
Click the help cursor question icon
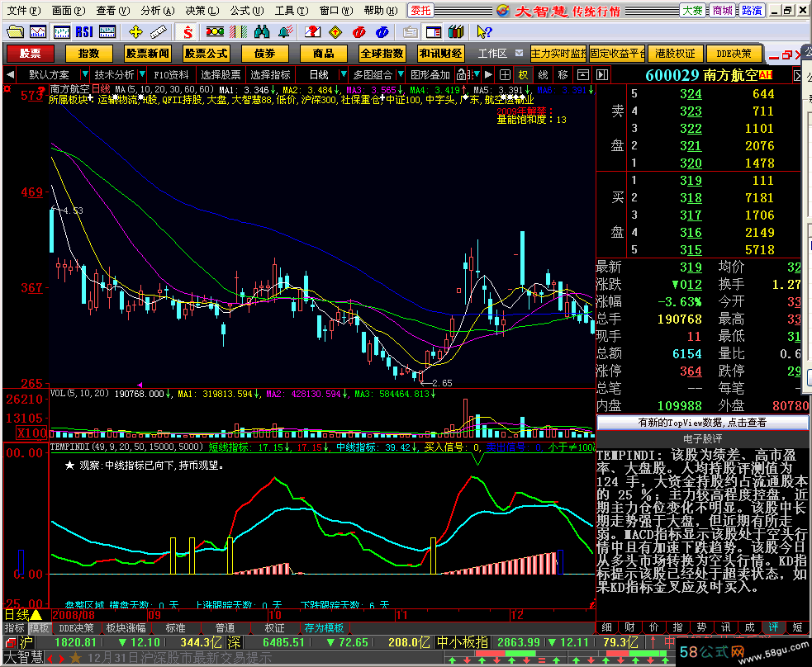point(484,32)
